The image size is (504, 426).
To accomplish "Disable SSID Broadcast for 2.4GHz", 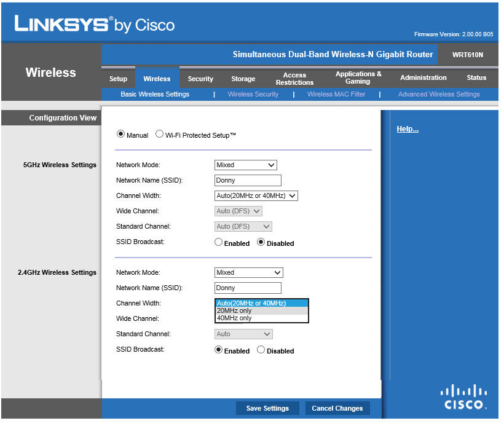I will pos(261,350).
